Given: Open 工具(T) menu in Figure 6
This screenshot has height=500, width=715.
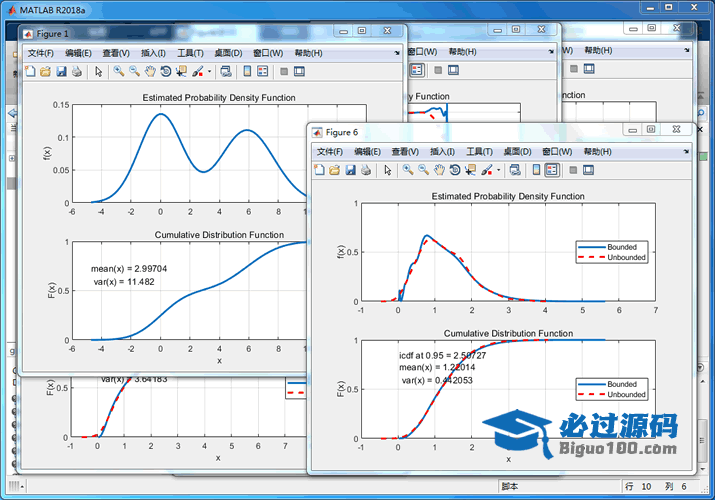Looking at the screenshot, I should click(x=479, y=152).
